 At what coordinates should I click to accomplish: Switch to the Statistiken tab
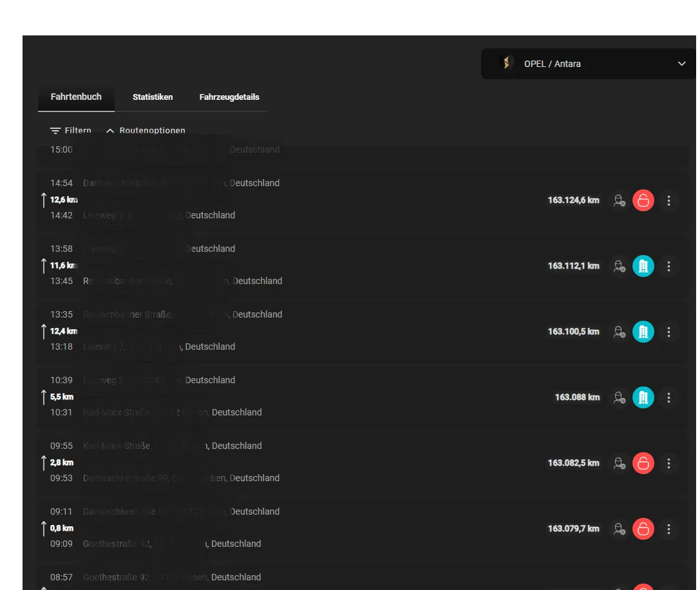pyautogui.click(x=153, y=97)
